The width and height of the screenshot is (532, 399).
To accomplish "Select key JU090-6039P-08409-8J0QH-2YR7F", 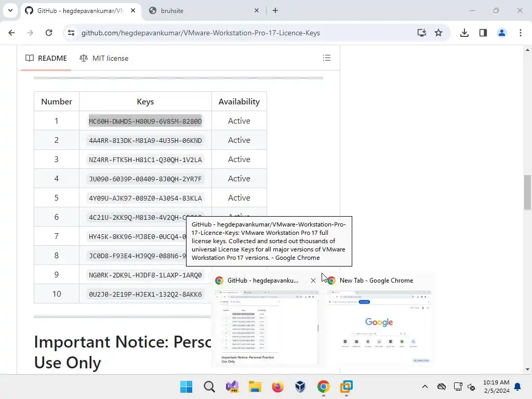I will coord(145,179).
